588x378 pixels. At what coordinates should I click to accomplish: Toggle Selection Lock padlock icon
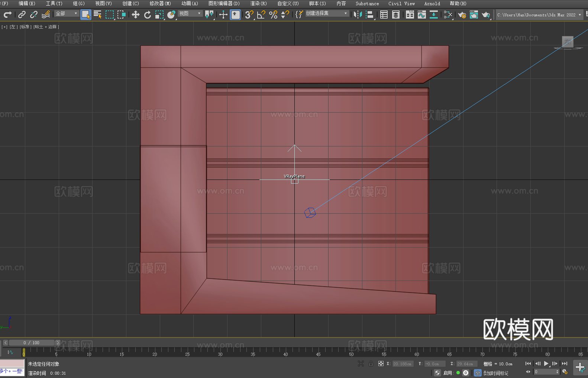pos(371,364)
